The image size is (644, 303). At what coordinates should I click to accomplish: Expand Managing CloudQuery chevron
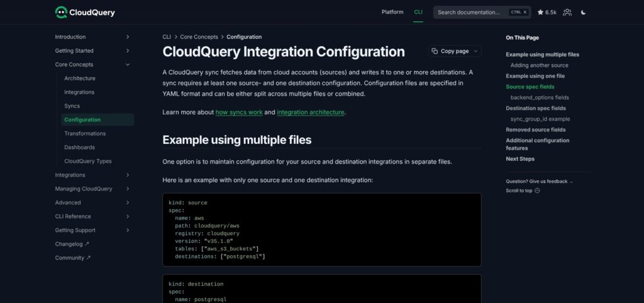point(127,189)
